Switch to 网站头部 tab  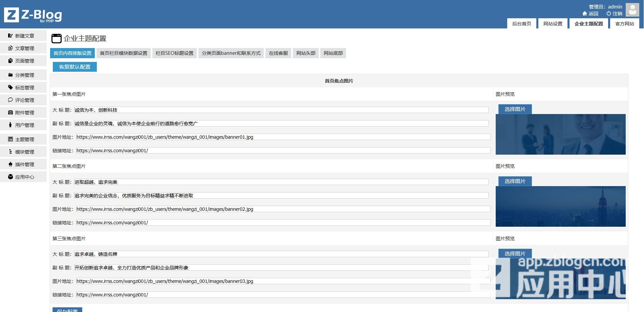coord(306,53)
